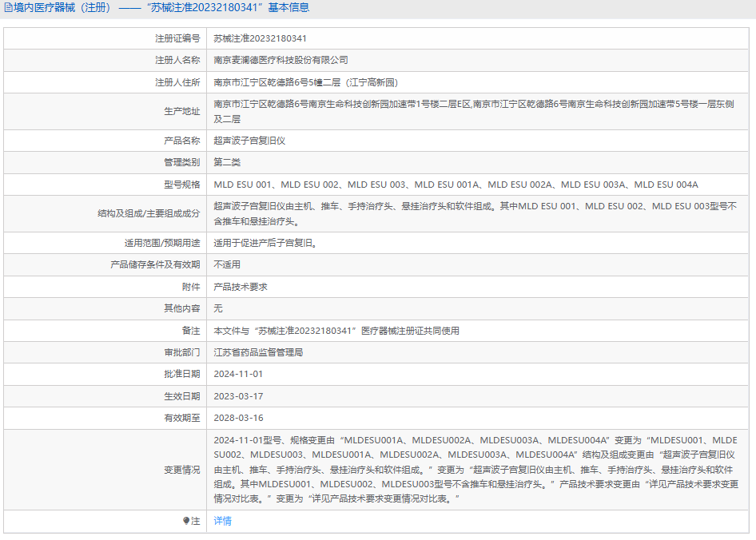The image size is (756, 540).
Task: Click the attachment value 产品技术要求
Action: [241, 287]
